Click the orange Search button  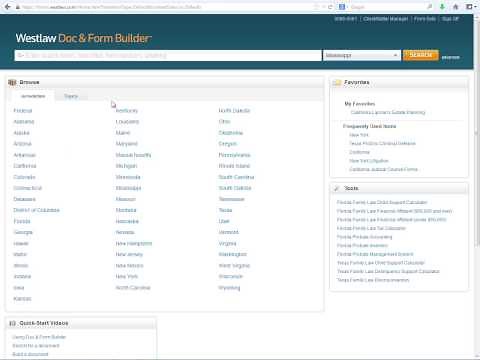421,55
